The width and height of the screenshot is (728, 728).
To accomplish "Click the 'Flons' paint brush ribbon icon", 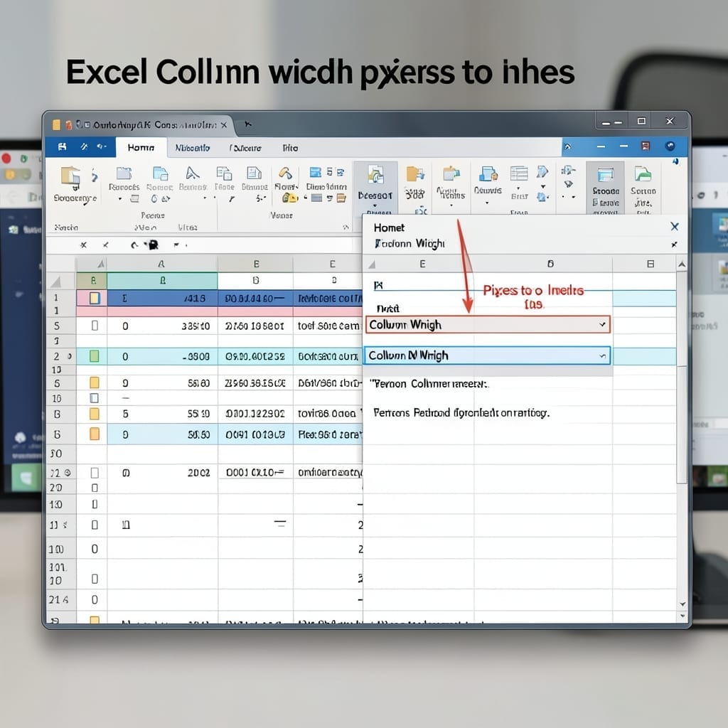I will 285,173.
